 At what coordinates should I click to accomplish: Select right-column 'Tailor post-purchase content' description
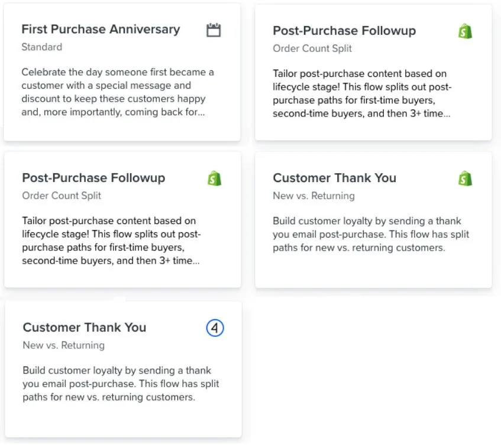coord(362,93)
